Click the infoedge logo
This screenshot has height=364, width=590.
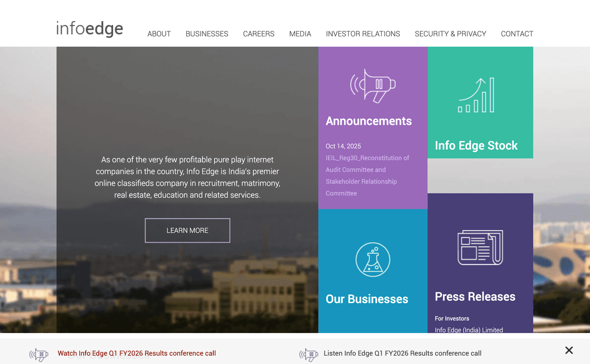[x=89, y=28]
